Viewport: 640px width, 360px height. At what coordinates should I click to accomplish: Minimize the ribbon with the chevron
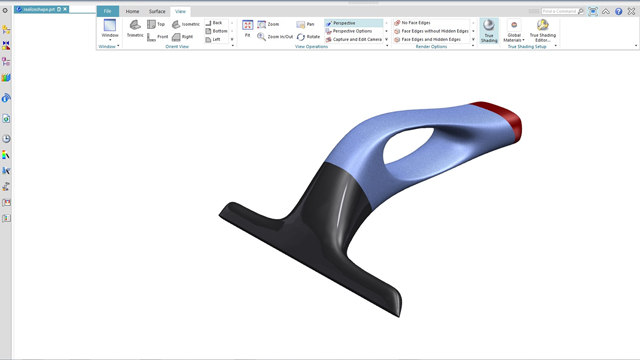click(606, 11)
